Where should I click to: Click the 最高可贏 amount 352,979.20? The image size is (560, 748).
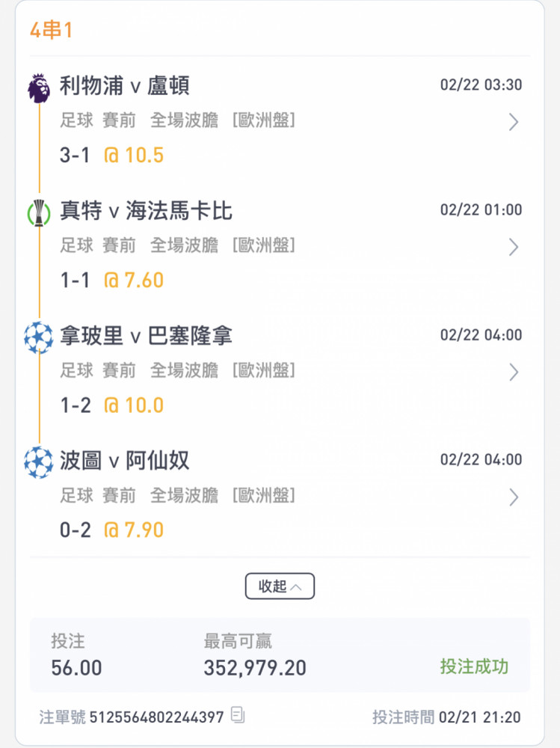tap(255, 668)
